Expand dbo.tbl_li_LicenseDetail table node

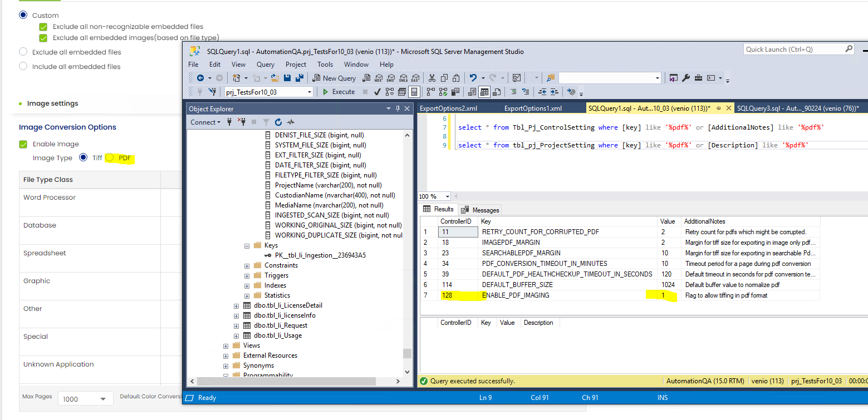point(236,305)
